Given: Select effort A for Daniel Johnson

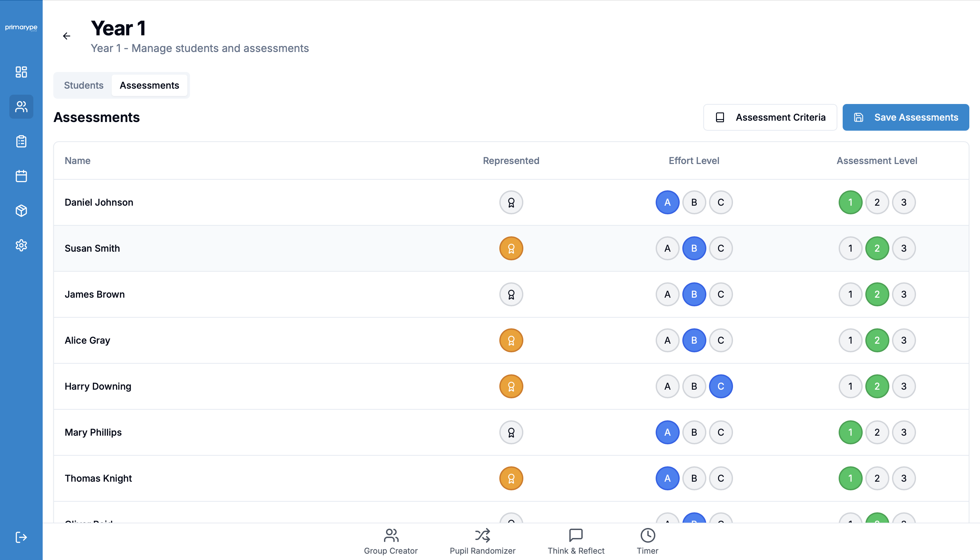Looking at the screenshot, I should click(x=667, y=202).
